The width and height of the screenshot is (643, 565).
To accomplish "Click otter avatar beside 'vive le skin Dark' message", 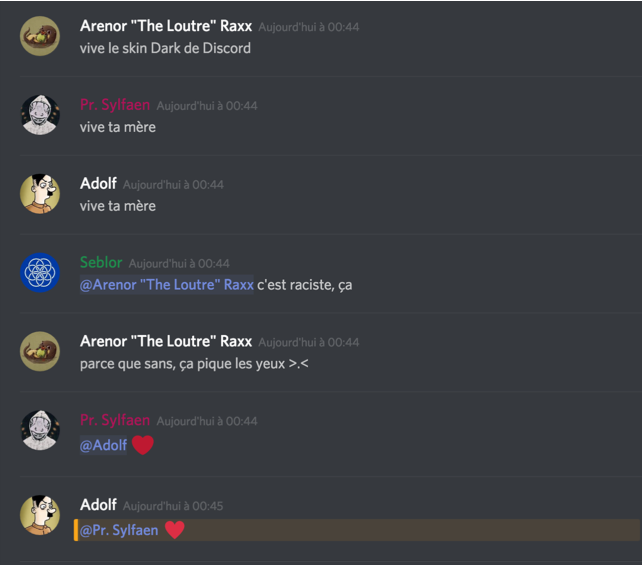I will click(x=40, y=36).
